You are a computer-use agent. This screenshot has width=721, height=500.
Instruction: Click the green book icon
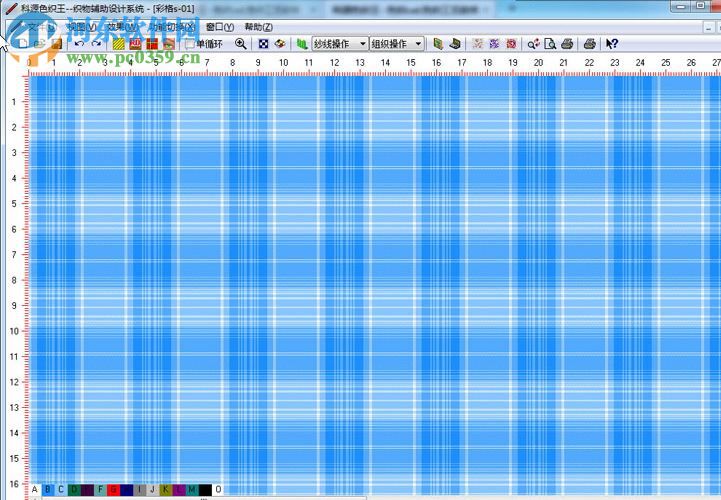click(x=438, y=44)
